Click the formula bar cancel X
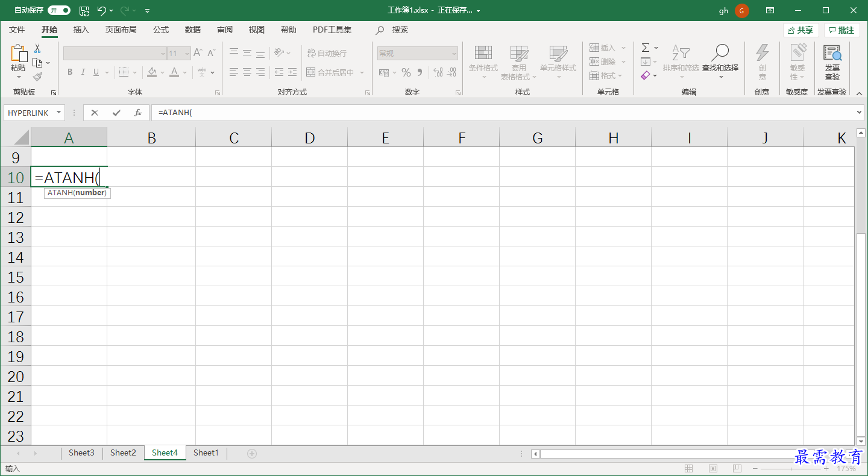Image resolution: width=868 pixels, height=476 pixels. coord(95,113)
